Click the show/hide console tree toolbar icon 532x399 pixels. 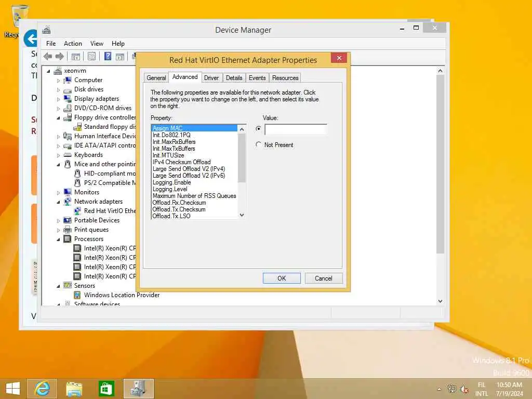click(76, 56)
